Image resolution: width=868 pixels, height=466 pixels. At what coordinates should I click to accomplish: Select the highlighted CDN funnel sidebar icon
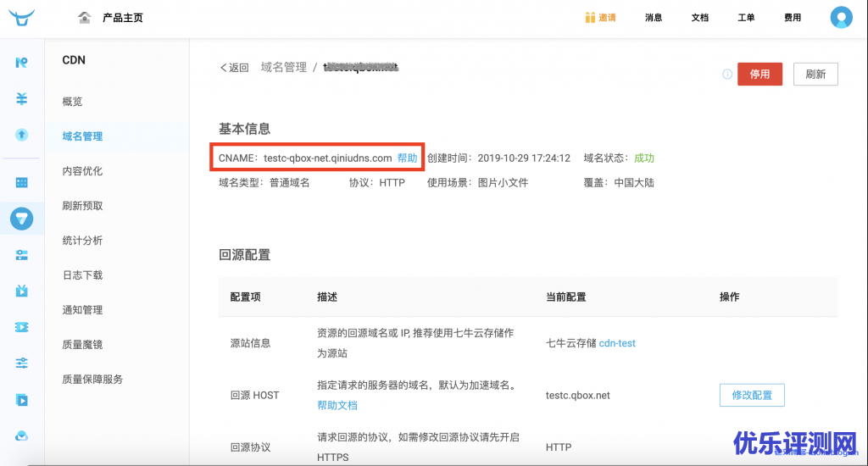pos(21,219)
